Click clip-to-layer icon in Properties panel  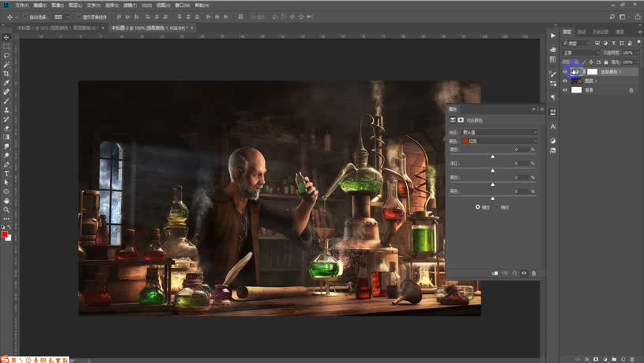coord(495,273)
